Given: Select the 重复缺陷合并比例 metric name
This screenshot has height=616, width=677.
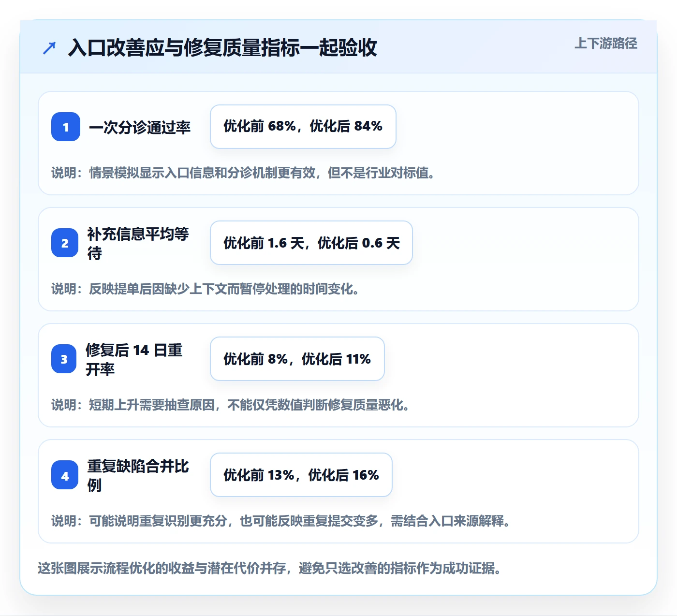Looking at the screenshot, I should [138, 475].
